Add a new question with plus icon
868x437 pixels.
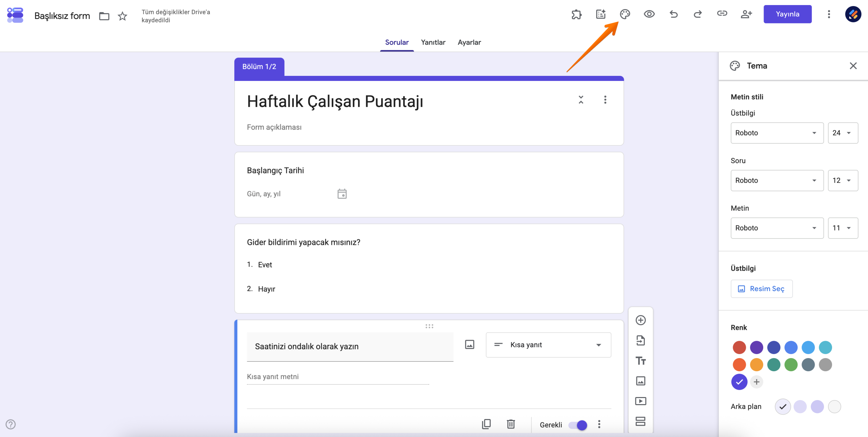click(640, 320)
